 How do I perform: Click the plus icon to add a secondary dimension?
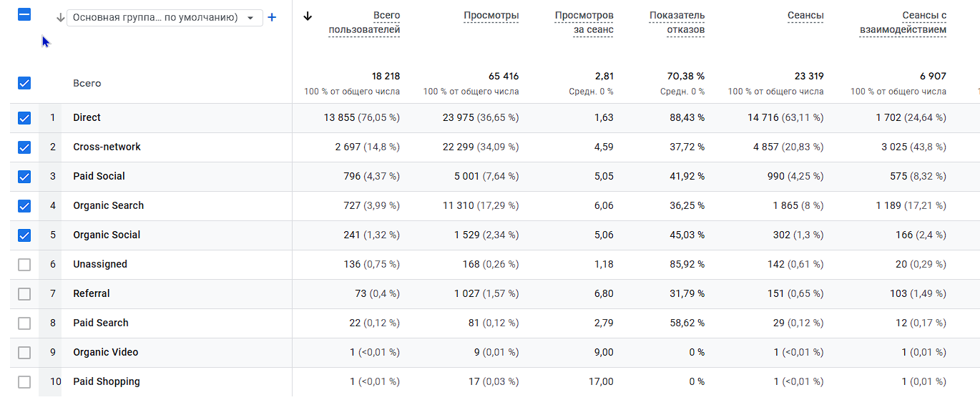[x=272, y=17]
